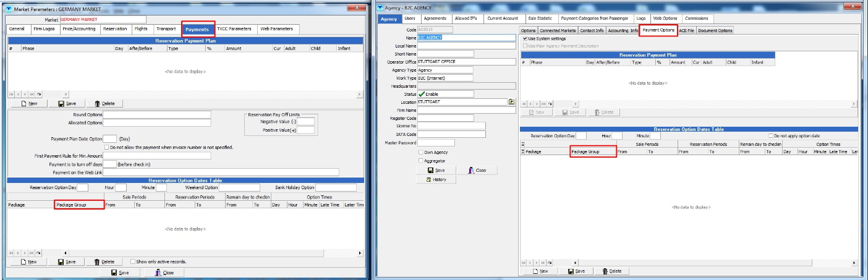Switch to the TVCC Parameters tab

(234, 29)
